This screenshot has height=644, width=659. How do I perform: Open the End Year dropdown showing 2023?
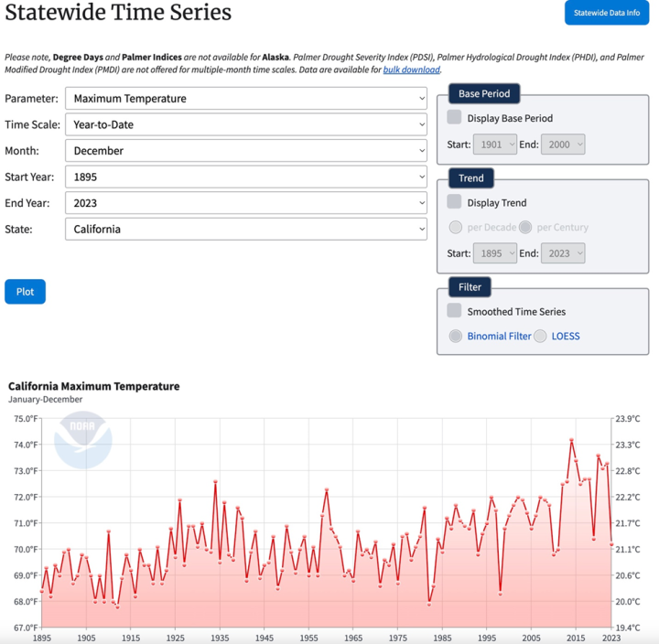[x=245, y=203]
